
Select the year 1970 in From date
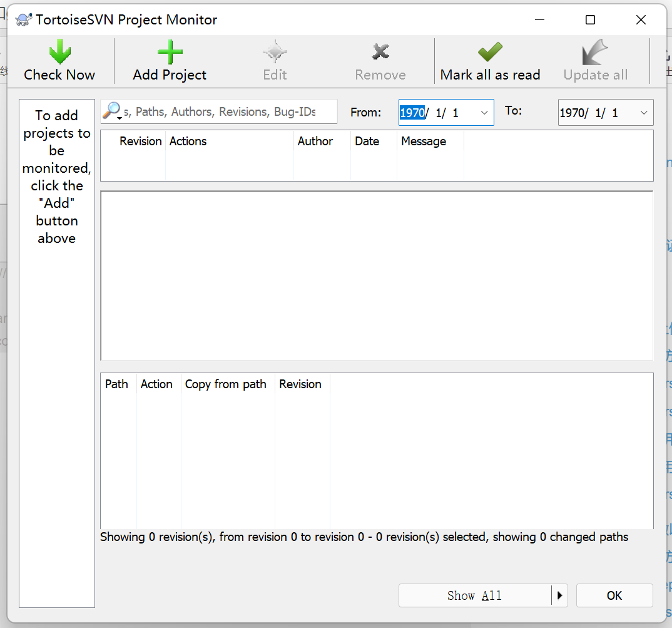412,112
